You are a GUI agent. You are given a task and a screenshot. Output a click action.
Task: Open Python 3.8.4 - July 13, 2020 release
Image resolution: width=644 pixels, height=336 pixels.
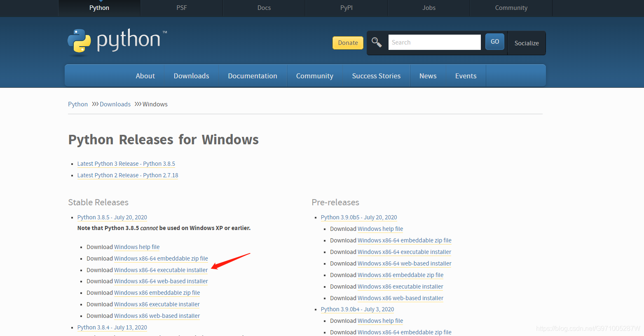click(112, 327)
